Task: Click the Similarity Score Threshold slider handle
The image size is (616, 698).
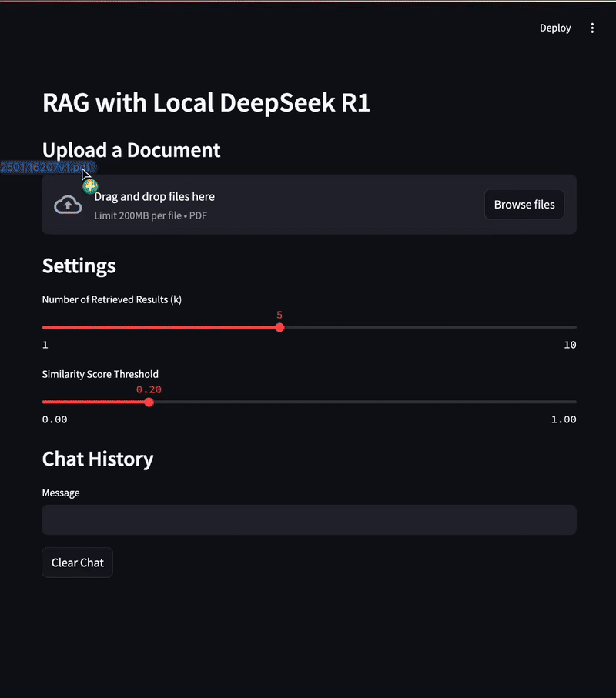Action: (x=149, y=402)
